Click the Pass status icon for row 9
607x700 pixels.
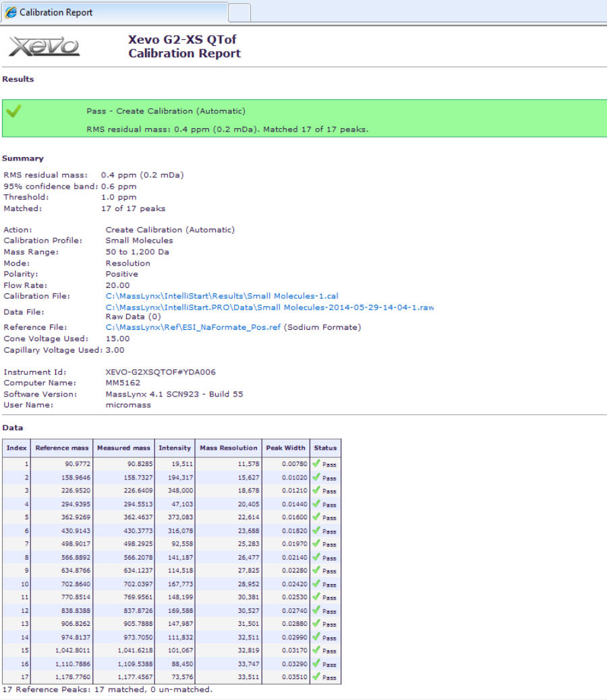coord(315,571)
